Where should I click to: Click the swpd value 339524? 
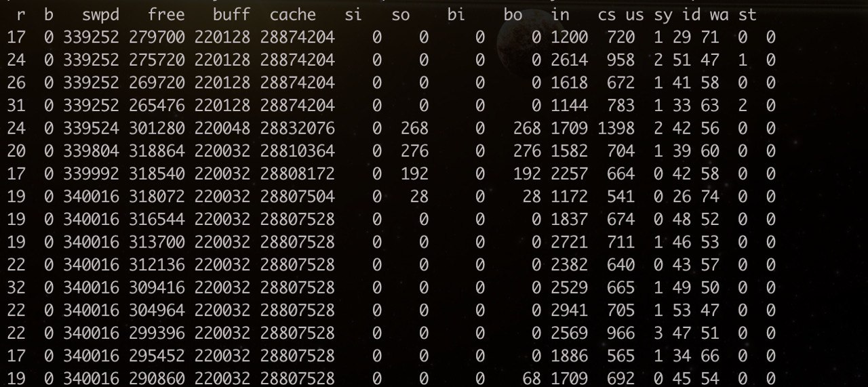91,128
